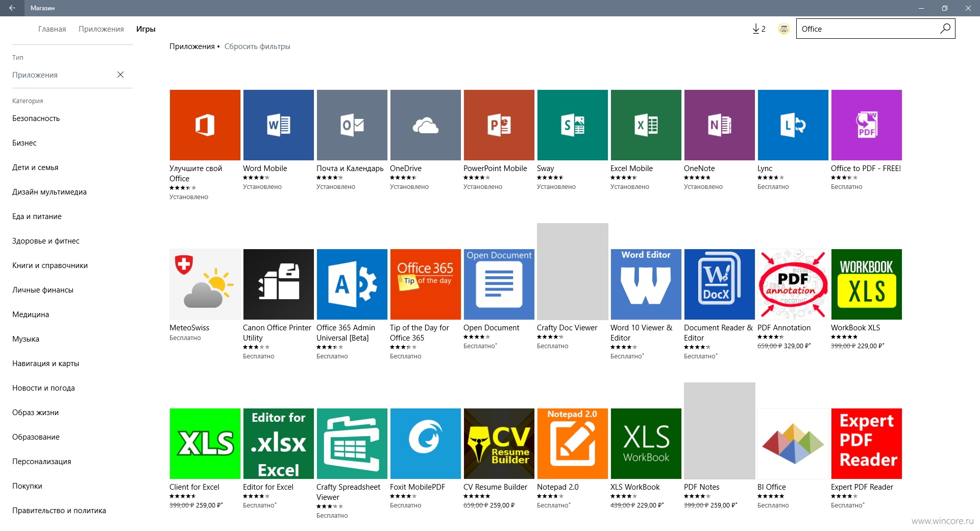The height and width of the screenshot is (531, 980).
Task: Open the Editor for Excel tile
Action: (x=278, y=444)
